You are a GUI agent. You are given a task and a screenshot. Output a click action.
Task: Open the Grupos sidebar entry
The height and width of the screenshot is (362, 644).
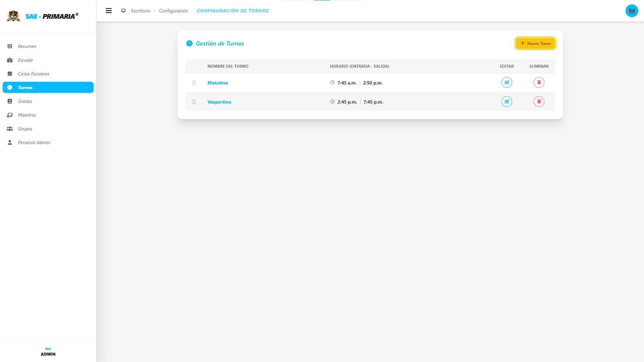[x=25, y=129]
